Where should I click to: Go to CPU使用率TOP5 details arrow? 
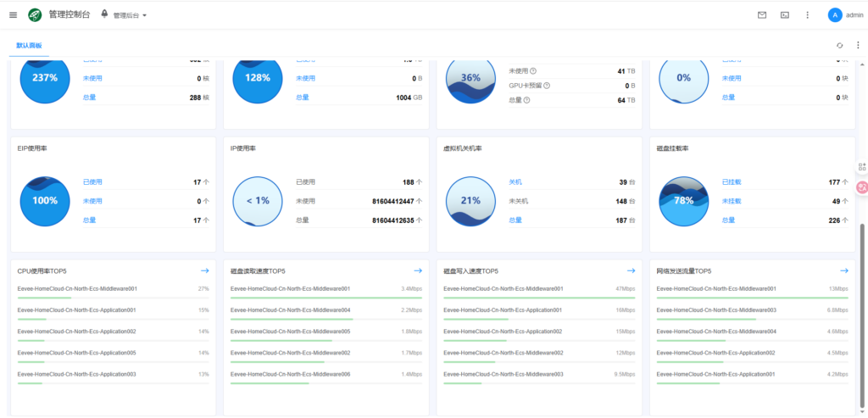click(204, 270)
